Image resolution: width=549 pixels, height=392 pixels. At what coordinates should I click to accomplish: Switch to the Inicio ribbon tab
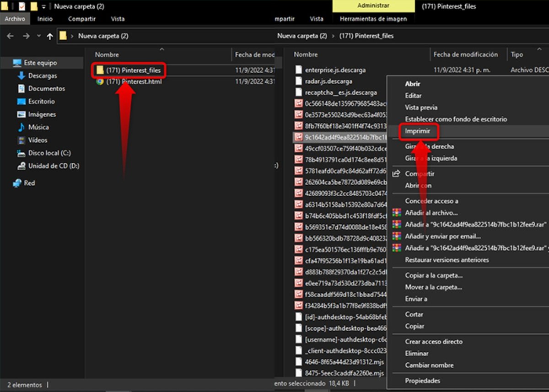[x=45, y=19]
